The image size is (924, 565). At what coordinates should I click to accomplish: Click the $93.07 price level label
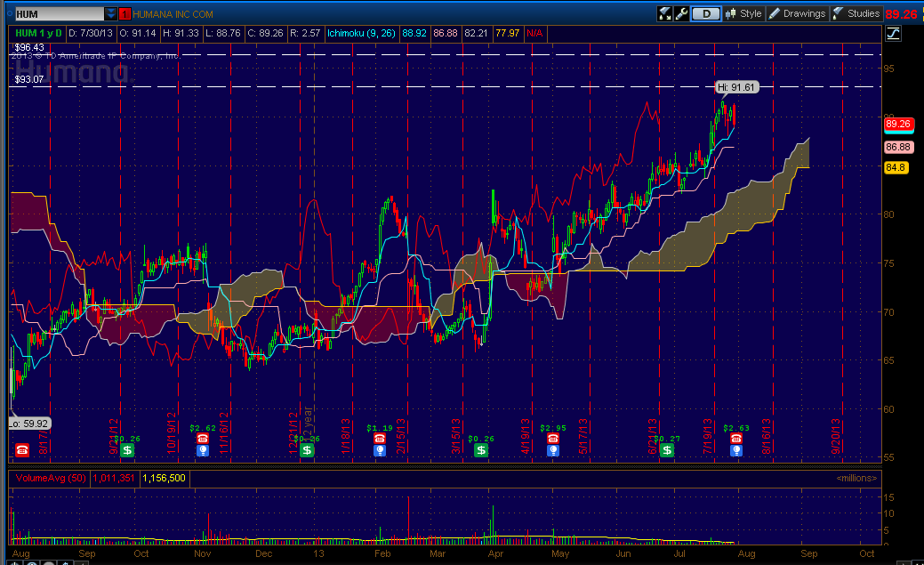(29, 79)
